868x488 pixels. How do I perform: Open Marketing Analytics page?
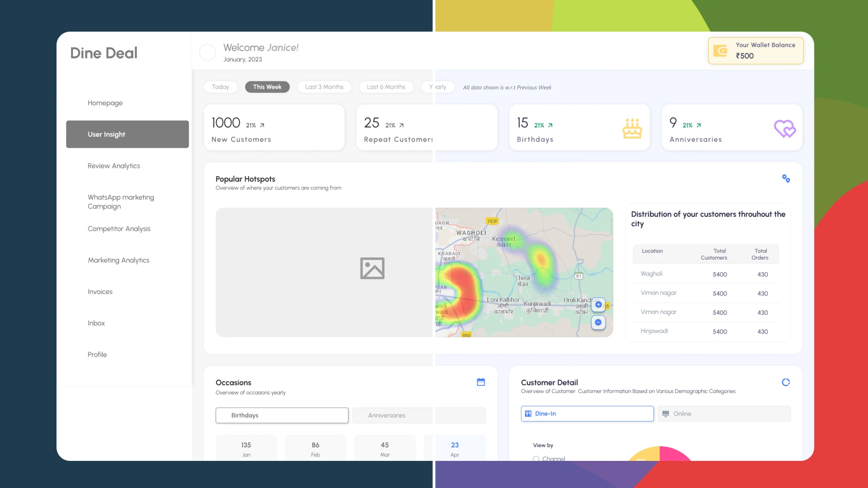click(x=119, y=260)
